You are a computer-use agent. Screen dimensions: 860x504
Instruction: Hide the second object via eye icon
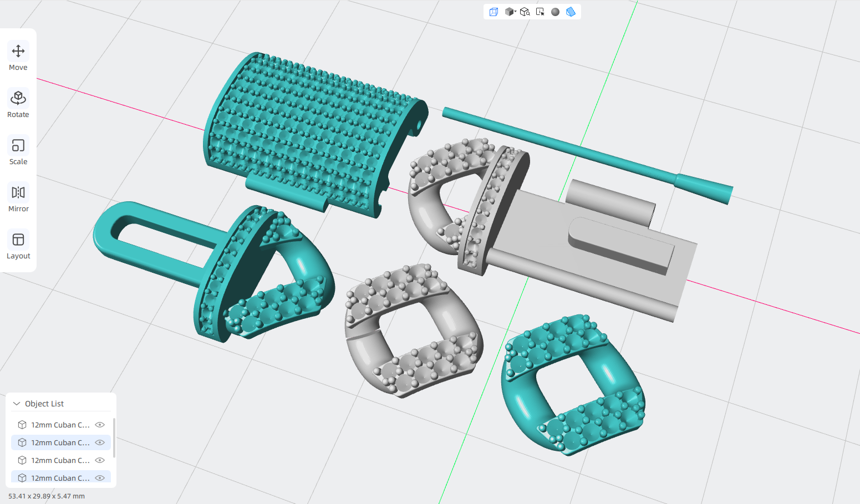[100, 442]
